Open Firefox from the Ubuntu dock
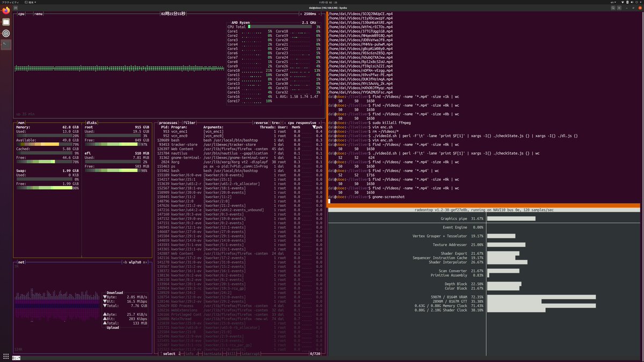The width and height of the screenshot is (644, 362). 6,10
